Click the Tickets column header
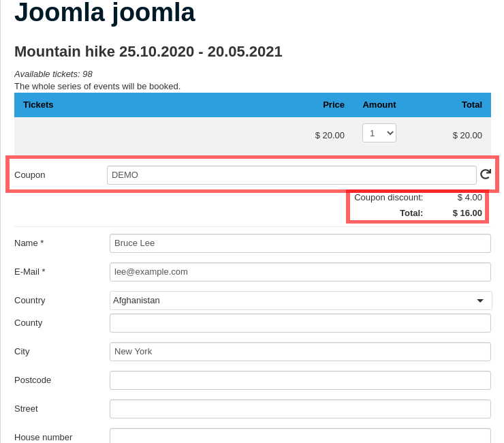 (38, 105)
